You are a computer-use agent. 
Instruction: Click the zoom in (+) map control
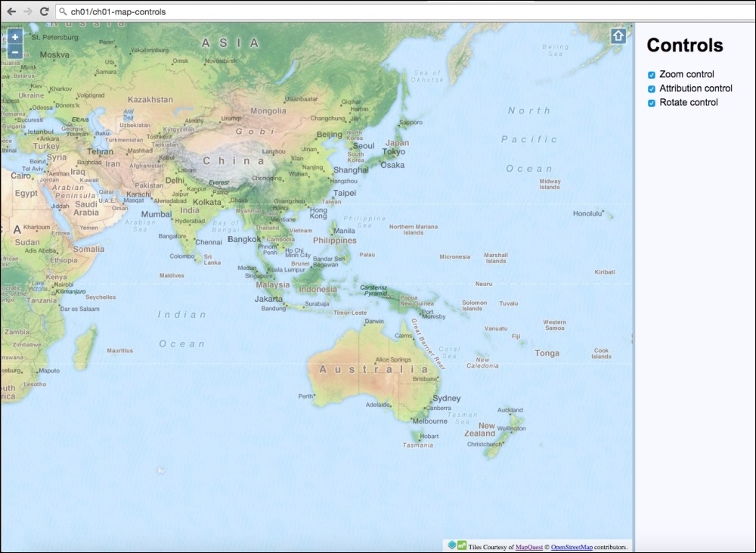pyautogui.click(x=14, y=36)
